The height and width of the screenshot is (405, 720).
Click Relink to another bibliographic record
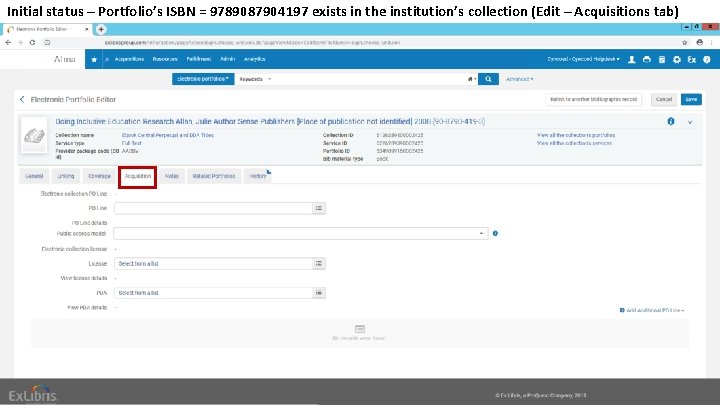593,99
